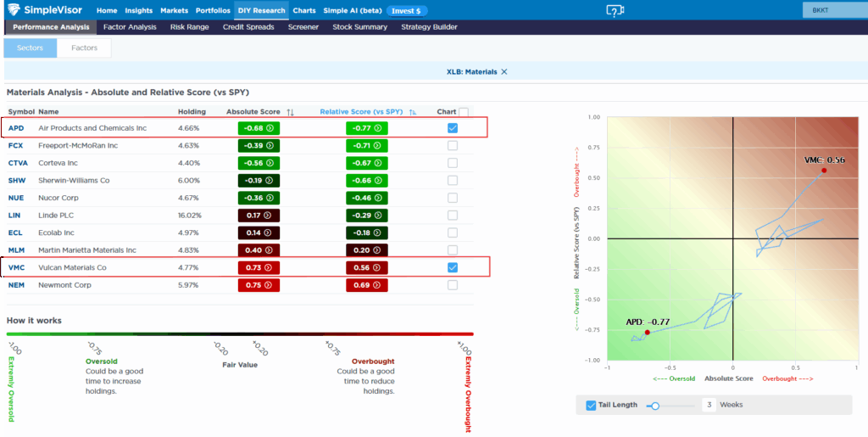Click the Tail Length weeks number field
Viewport: 868px width, 437px height.
click(x=708, y=405)
